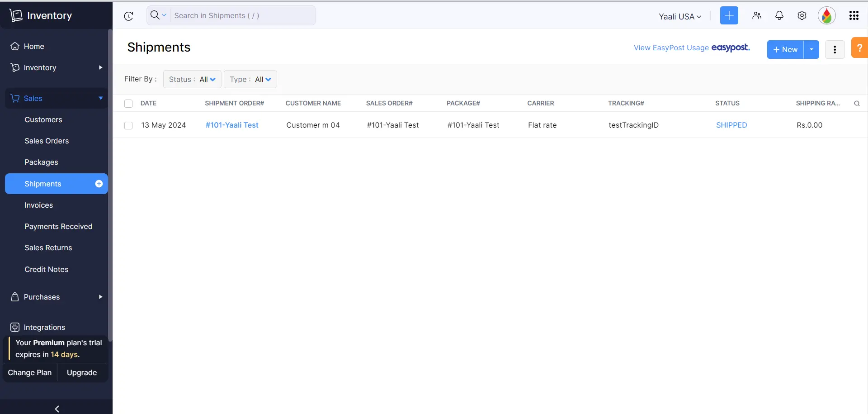Click the user avatar icon
This screenshot has width=868, height=414.
(827, 15)
